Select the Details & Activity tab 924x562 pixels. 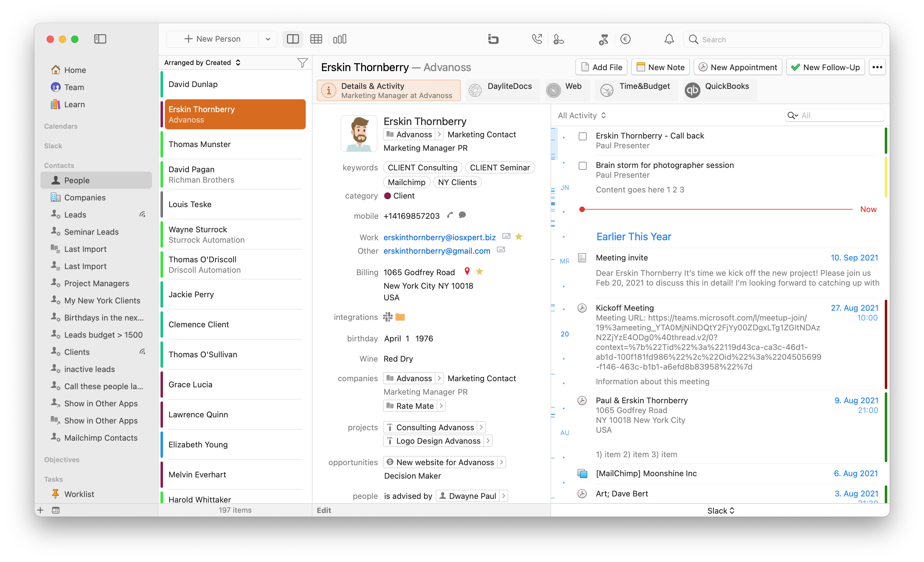coord(388,90)
